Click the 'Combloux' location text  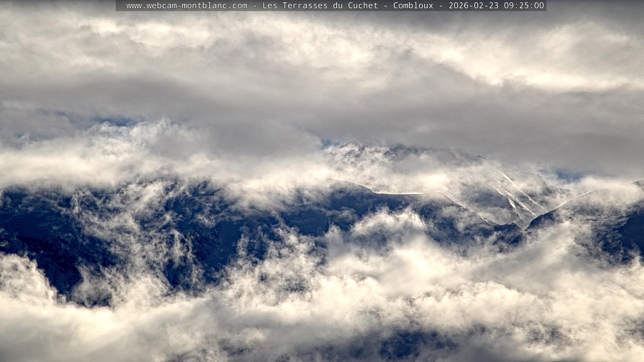tap(413, 6)
